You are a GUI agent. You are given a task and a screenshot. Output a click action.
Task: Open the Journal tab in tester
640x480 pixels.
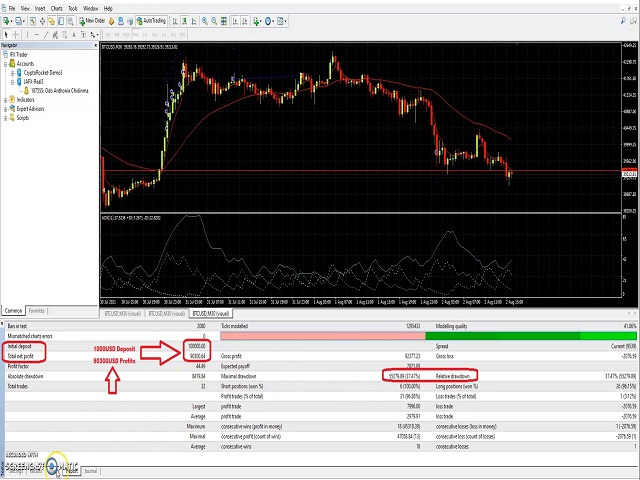coord(91,471)
